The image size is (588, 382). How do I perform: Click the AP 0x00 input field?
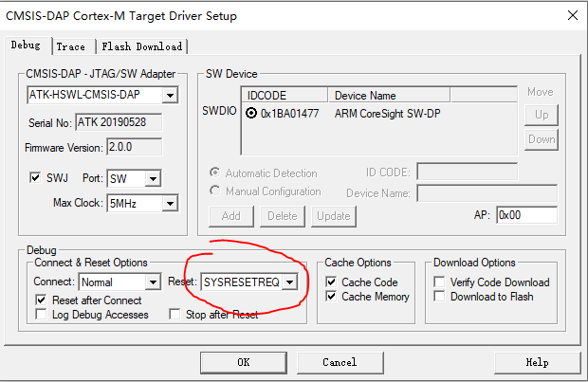click(526, 215)
